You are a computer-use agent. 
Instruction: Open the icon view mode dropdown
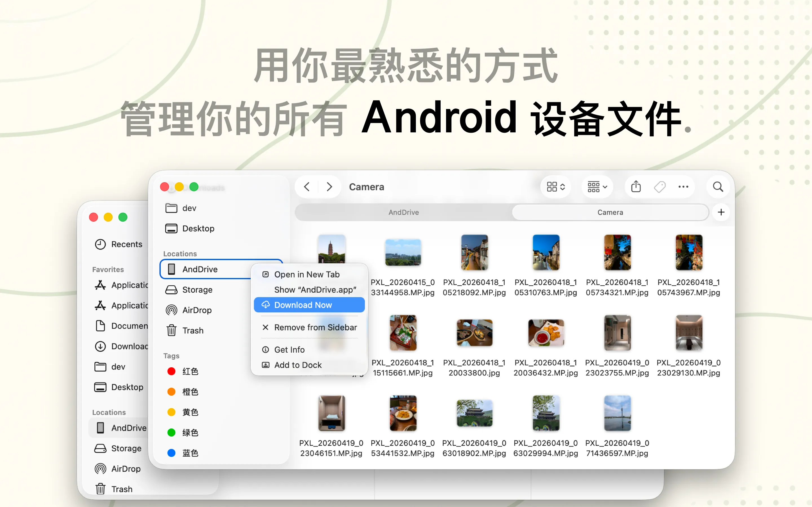coord(556,187)
